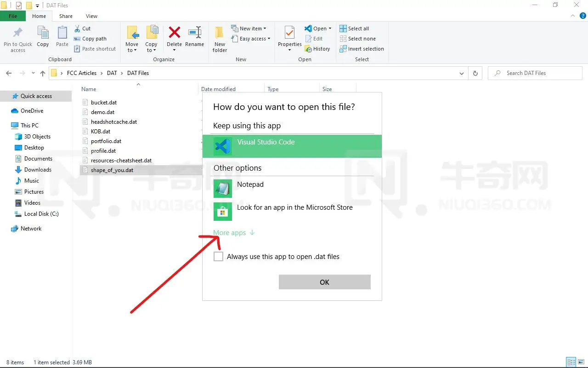Check Always use this app for .dat
Viewport: 588px width, 368px height.
pos(218,257)
